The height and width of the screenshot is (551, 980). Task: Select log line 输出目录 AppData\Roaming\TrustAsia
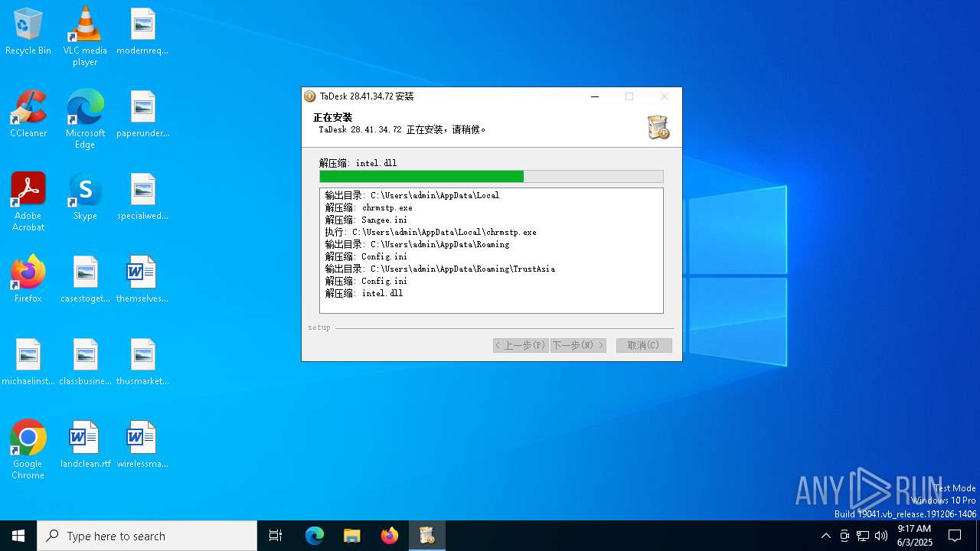440,269
